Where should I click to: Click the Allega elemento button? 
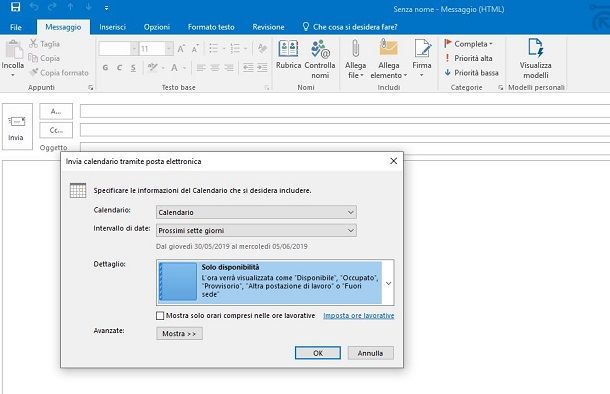[389, 59]
